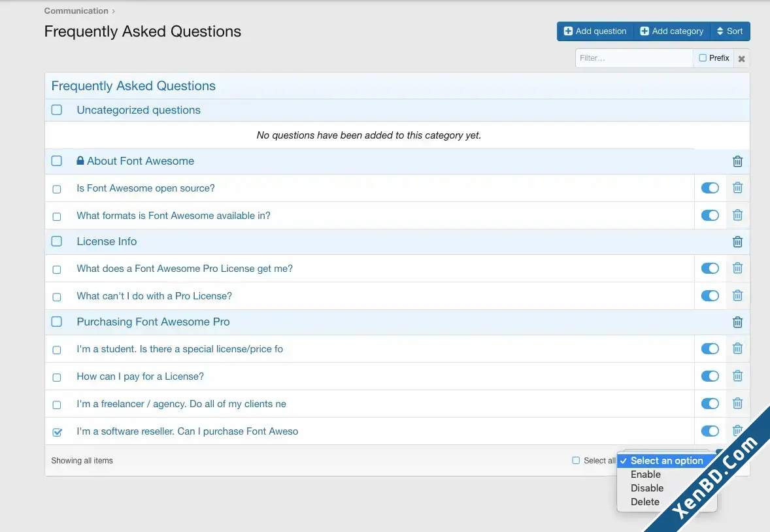
Task: Choose 'Select an option' in the dropdown
Action: (666, 461)
